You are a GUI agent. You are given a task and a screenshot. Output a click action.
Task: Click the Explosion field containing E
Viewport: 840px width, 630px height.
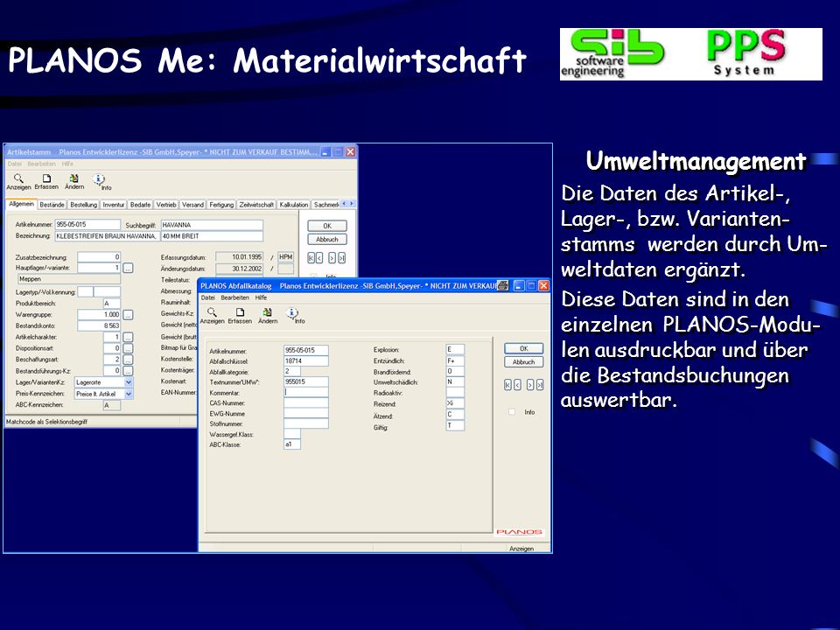tap(455, 350)
